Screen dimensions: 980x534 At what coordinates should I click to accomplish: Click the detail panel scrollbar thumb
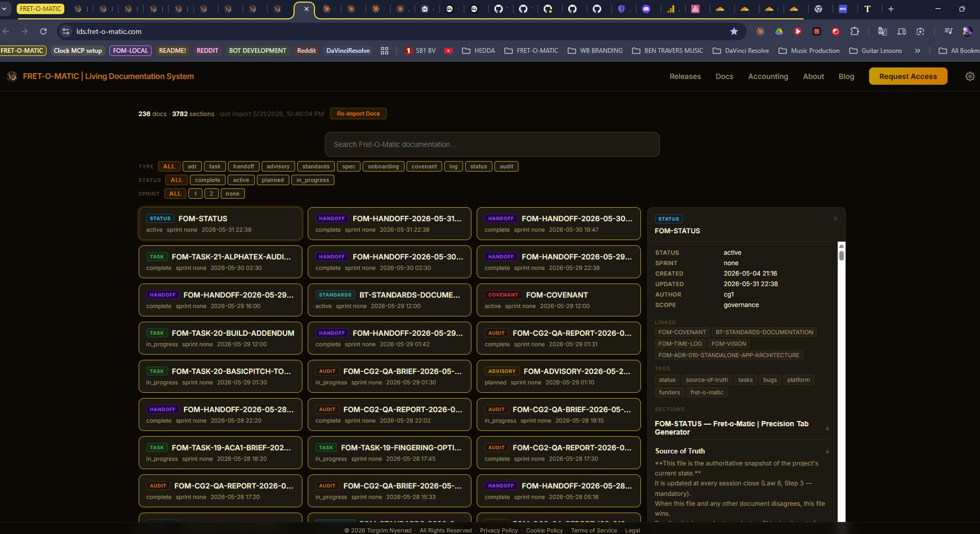(x=841, y=256)
